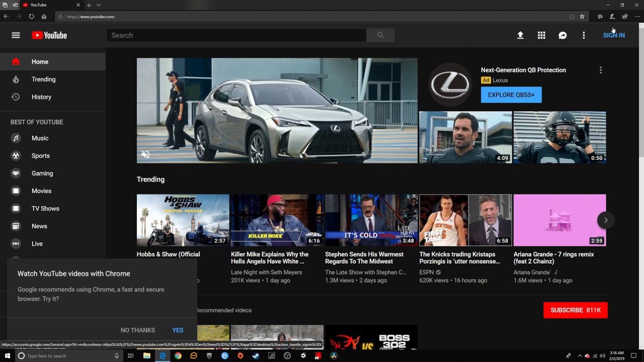Click the Edge refresh button

(31, 17)
